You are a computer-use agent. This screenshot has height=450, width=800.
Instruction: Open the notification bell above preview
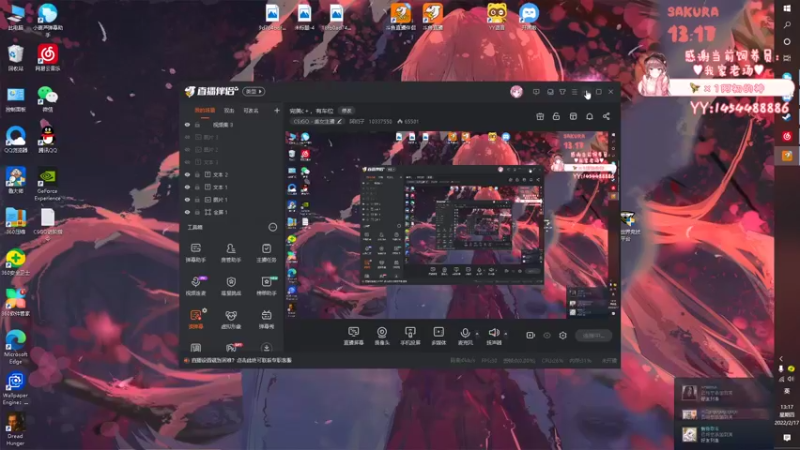pos(589,117)
